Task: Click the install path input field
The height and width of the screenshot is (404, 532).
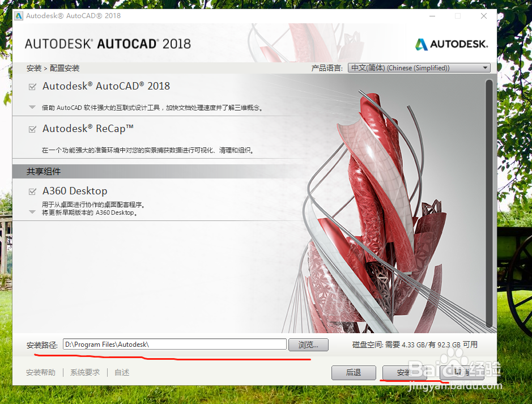Action: tap(175, 345)
